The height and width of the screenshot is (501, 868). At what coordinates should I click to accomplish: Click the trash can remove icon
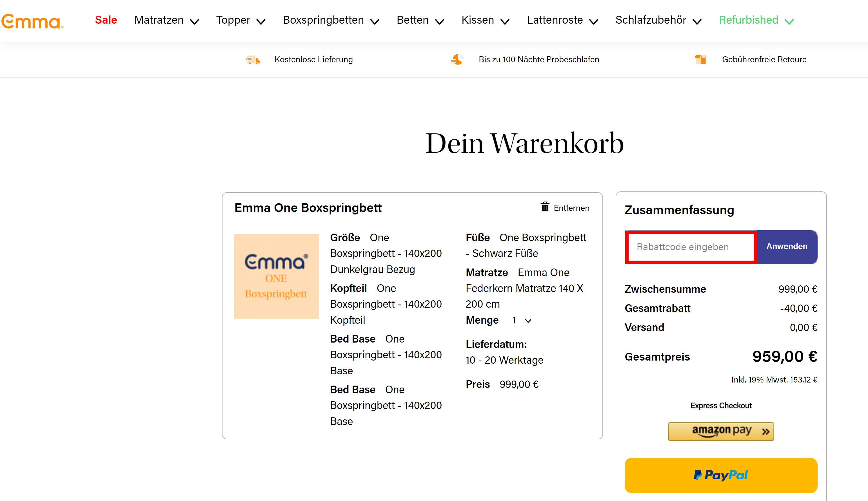(x=545, y=207)
